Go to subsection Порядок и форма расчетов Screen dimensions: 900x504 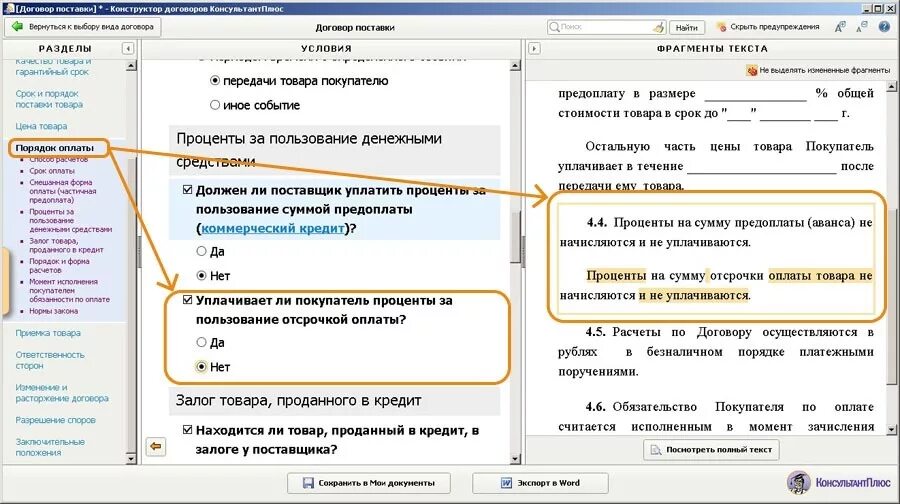(x=59, y=265)
